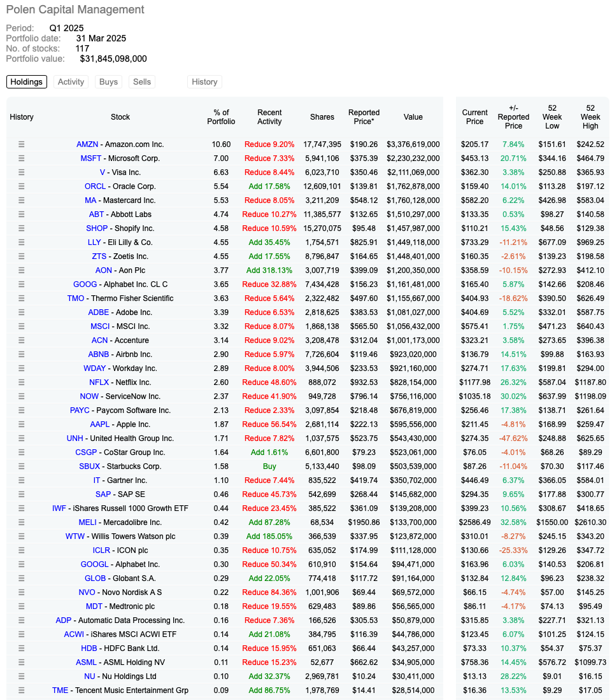Sort by Reported Price column header
Image resolution: width=612 pixels, height=700 pixels.
[x=364, y=117]
